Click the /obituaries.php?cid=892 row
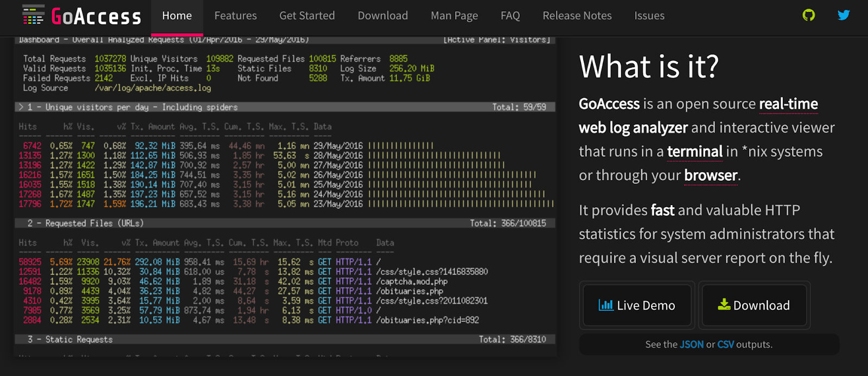This screenshot has width=868, height=376. [249, 321]
